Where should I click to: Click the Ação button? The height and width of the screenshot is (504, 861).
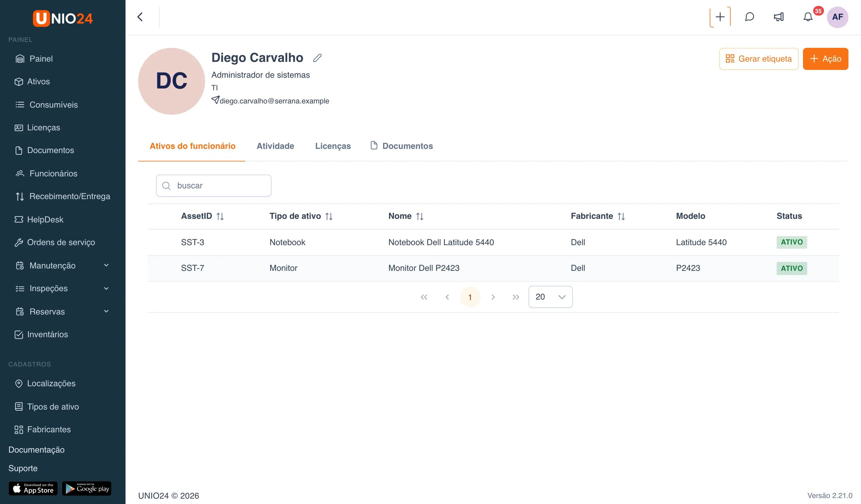825,59
